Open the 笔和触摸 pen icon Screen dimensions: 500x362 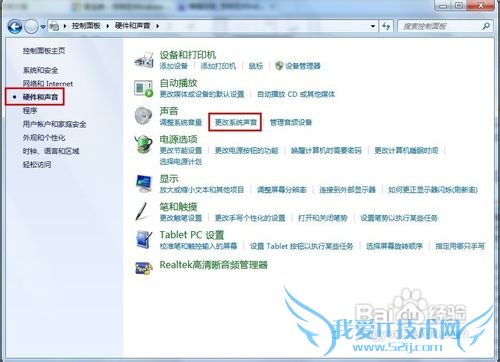point(141,211)
